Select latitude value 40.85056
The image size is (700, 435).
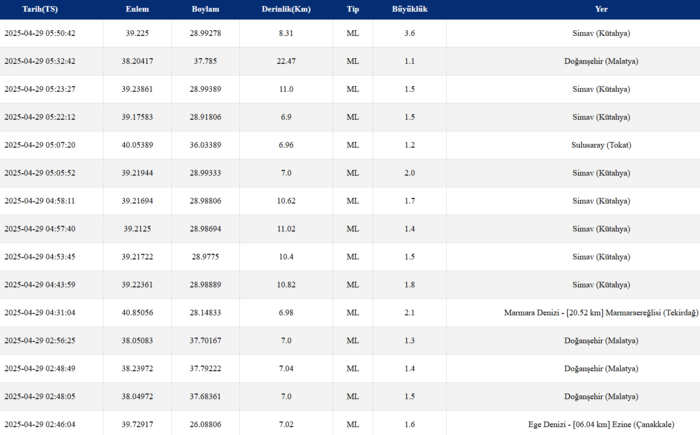[137, 313]
